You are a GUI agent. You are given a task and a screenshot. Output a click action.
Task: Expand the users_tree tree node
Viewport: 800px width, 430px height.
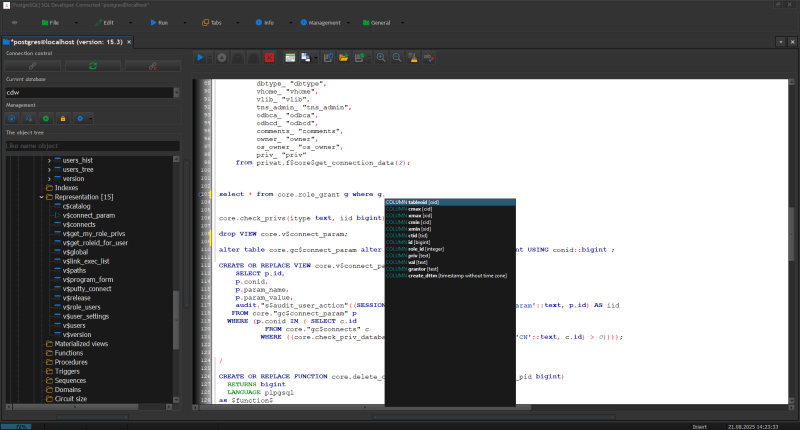coord(49,169)
